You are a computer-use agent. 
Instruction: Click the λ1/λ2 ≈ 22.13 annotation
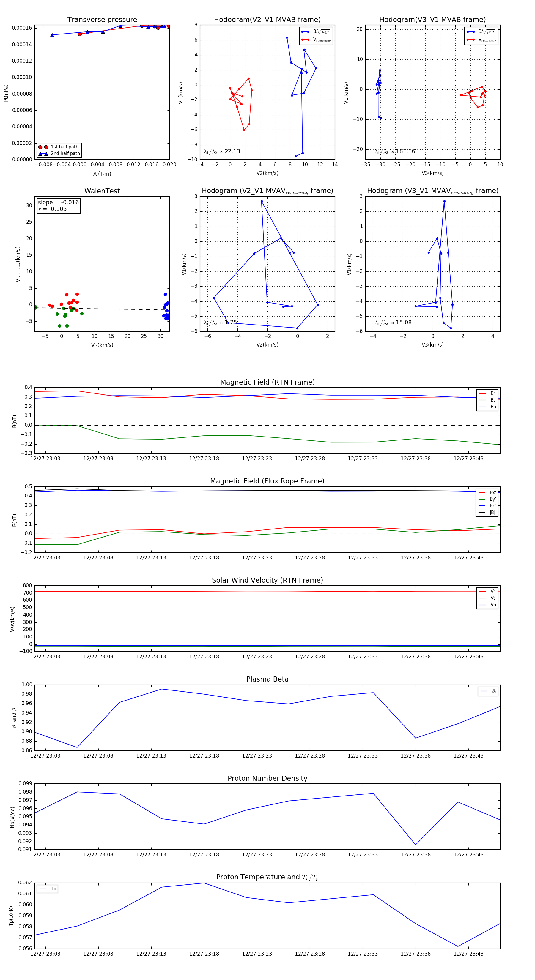[222, 151]
